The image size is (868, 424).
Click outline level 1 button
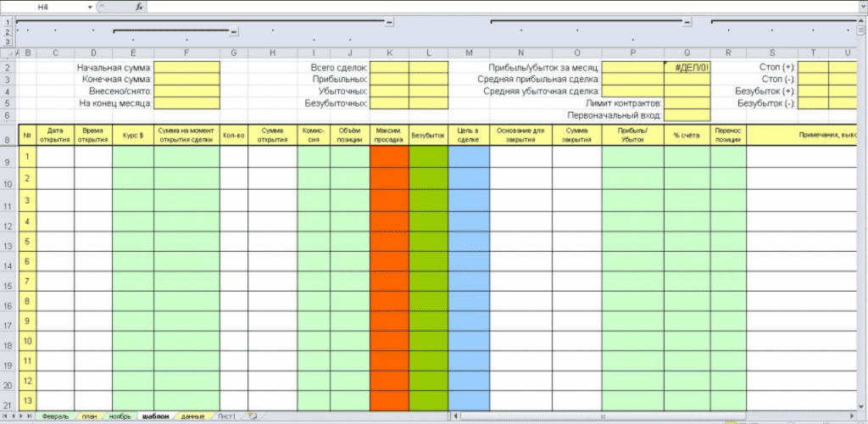click(x=8, y=20)
